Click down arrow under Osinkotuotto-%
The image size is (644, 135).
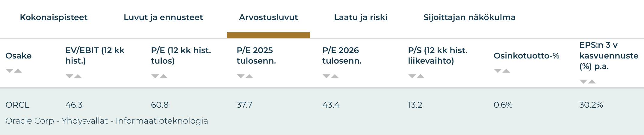click(x=498, y=71)
